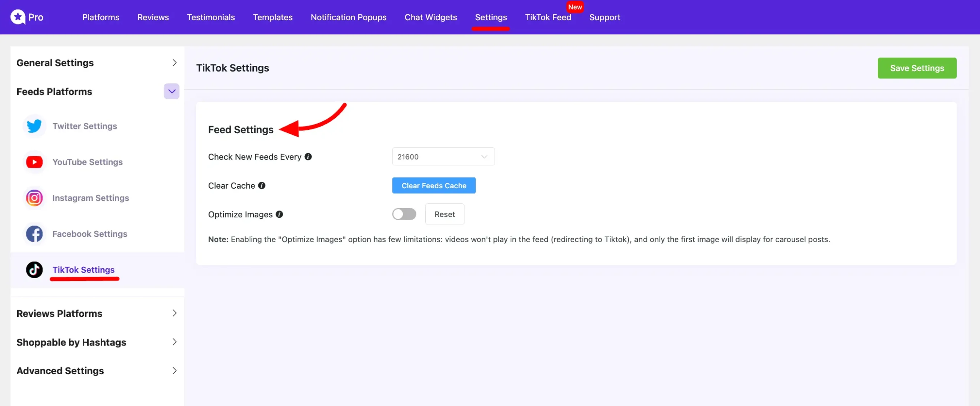Open the Platforms menu

(101, 17)
